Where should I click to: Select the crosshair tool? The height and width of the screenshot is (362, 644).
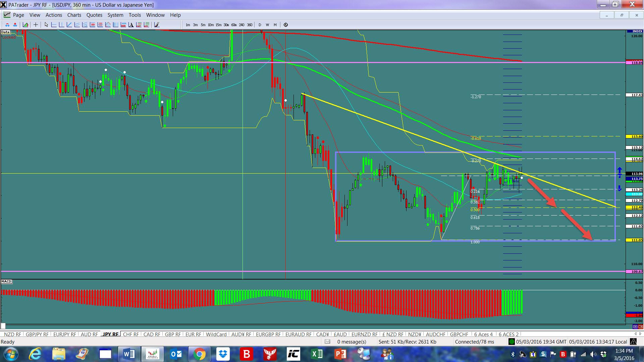pyautogui.click(x=36, y=25)
